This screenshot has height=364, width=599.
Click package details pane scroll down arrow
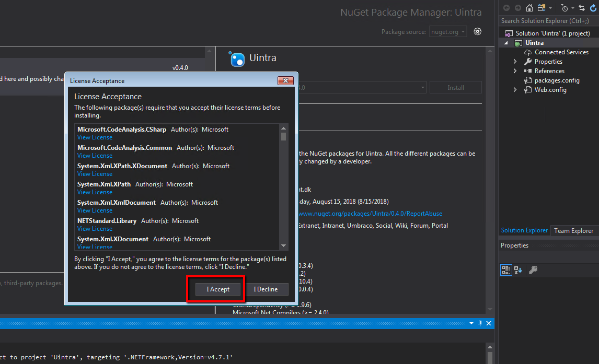click(x=490, y=310)
